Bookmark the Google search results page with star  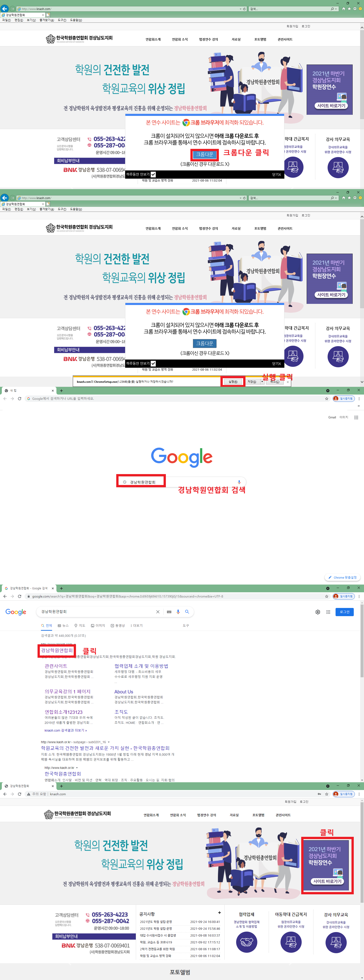pyautogui.click(x=326, y=597)
